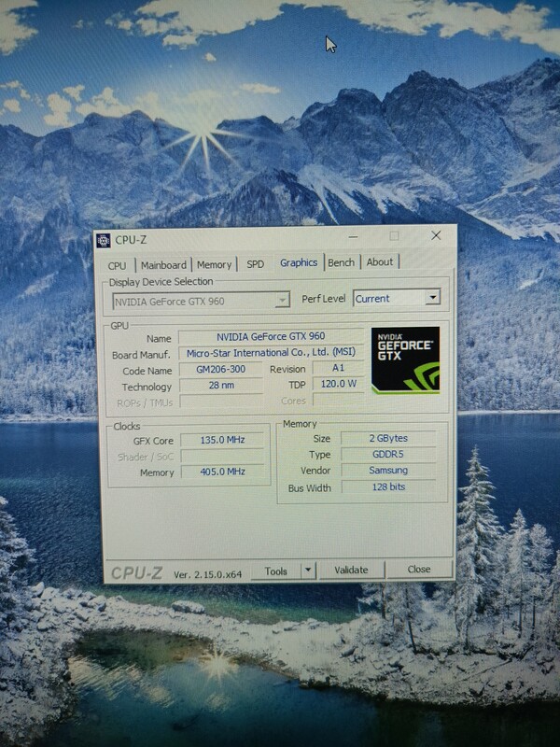Screen dimensions: 560x747
Task: Click the NVIDIA GeForce GTX logo image
Action: click(x=405, y=360)
